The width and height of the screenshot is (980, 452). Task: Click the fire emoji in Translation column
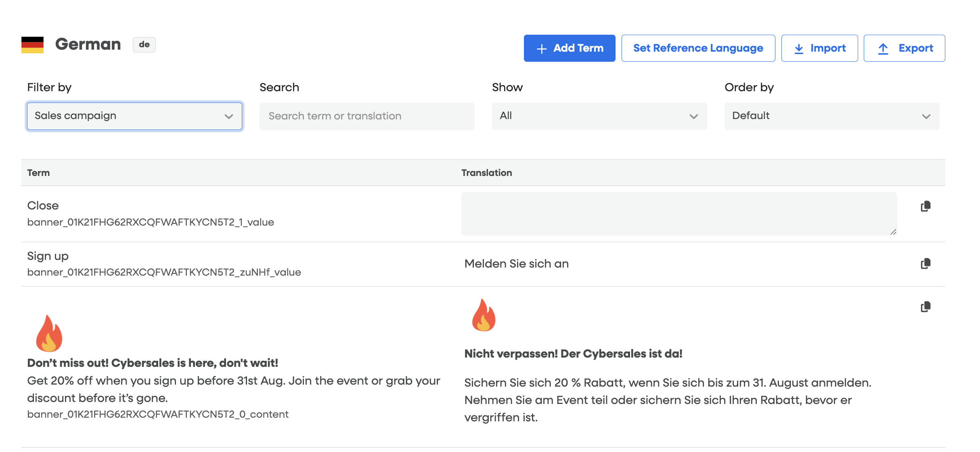[484, 315]
